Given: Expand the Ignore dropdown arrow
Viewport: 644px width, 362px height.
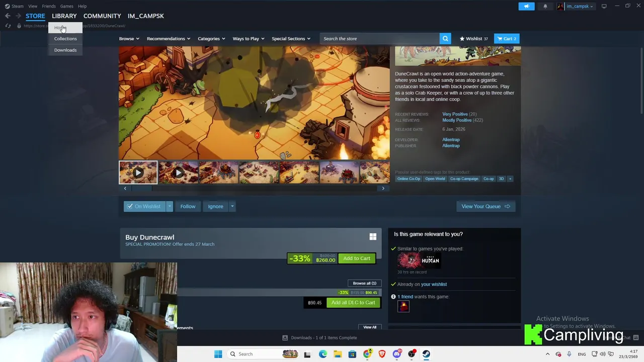Looking at the screenshot, I should pos(232,206).
